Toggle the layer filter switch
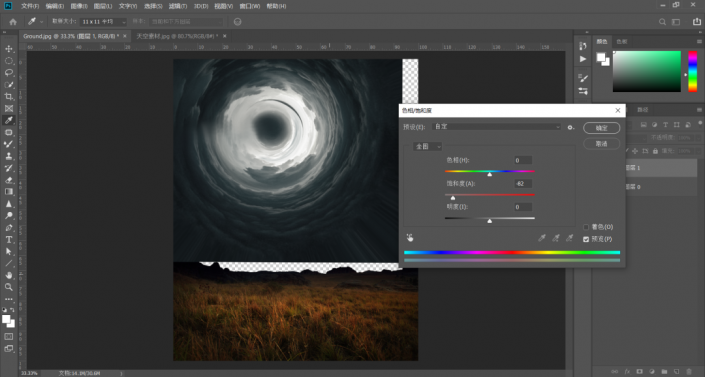This screenshot has width=705, height=377. pos(700,123)
